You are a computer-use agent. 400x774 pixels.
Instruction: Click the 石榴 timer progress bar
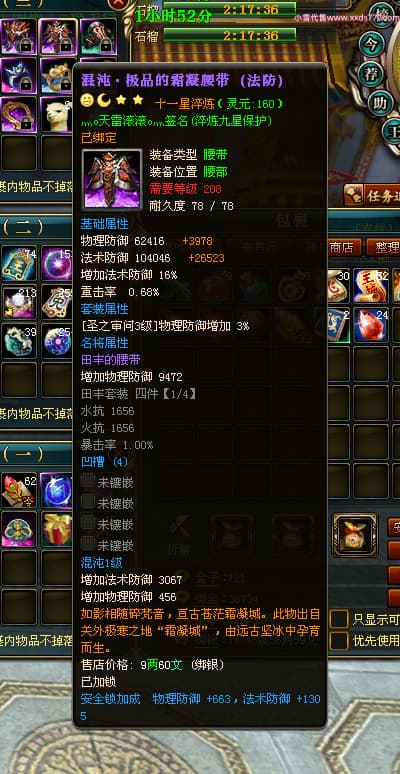click(x=230, y=35)
